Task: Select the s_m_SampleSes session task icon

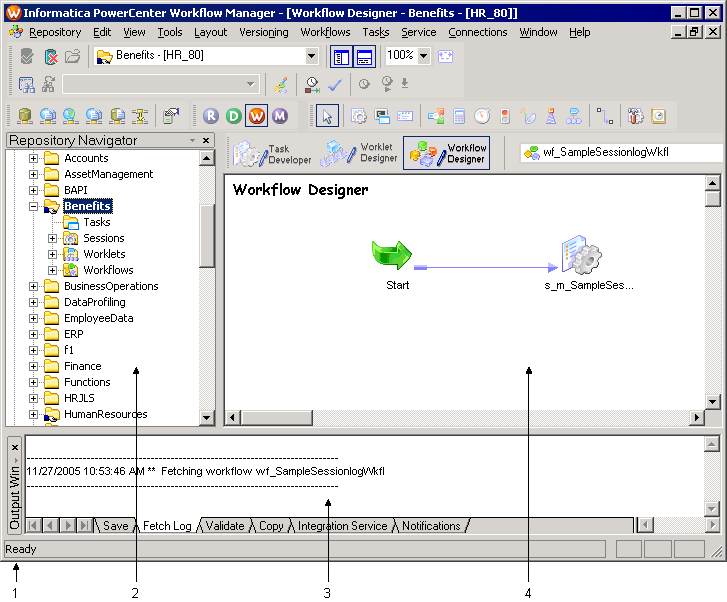Action: 580,256
